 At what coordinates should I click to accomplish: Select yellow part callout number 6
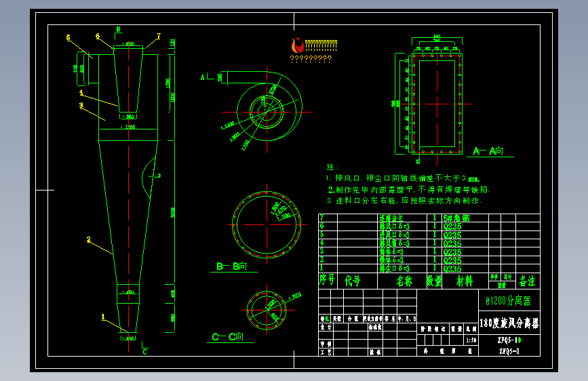coord(98,36)
